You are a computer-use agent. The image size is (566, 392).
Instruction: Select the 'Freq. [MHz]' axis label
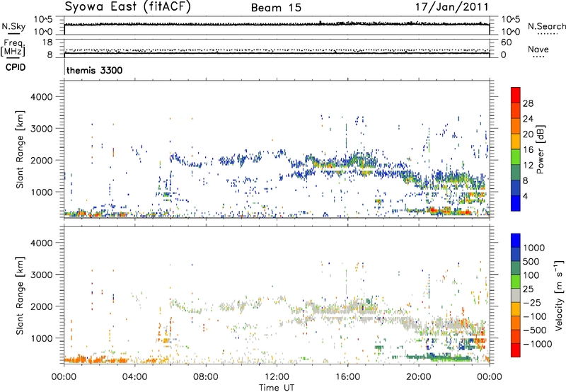(13, 48)
